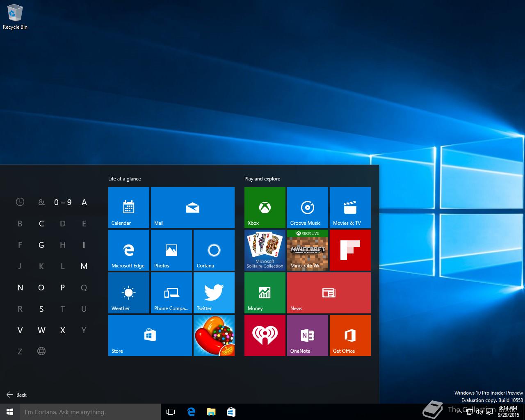Viewport: 525px width, 420px height.
Task: Open the Calendar tile
Action: click(129, 208)
